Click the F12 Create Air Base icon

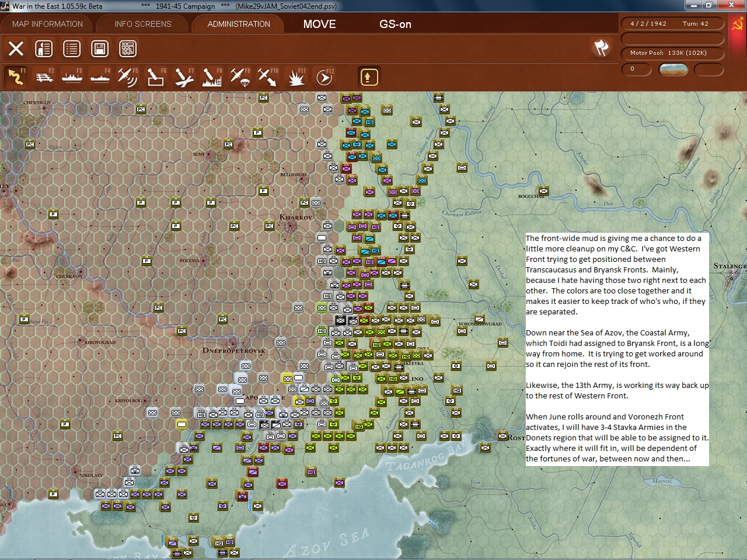(x=324, y=76)
